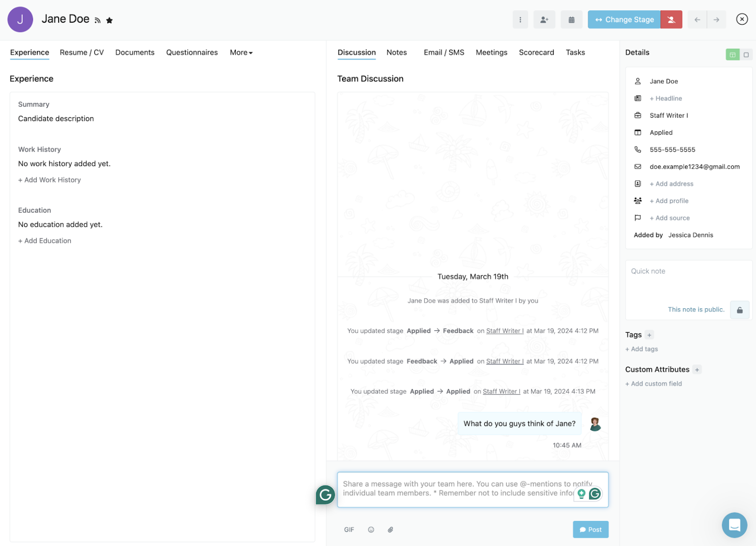Viewport: 756px width, 546px height.
Task: Click the add-person icon in the header
Action: [544, 19]
